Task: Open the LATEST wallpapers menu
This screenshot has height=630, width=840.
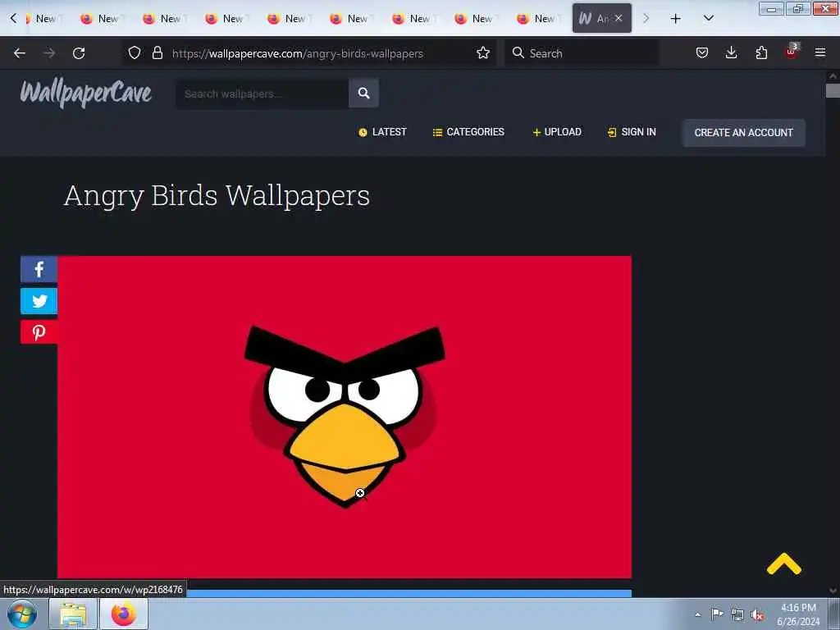Action: [382, 132]
